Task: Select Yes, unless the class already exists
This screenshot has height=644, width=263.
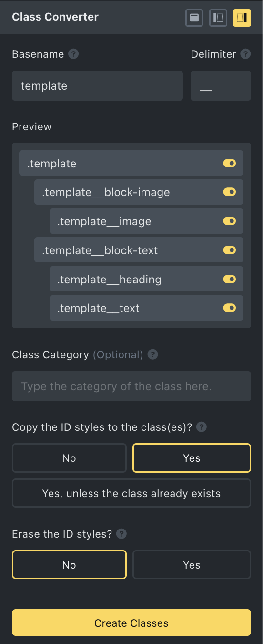Action: tap(131, 493)
